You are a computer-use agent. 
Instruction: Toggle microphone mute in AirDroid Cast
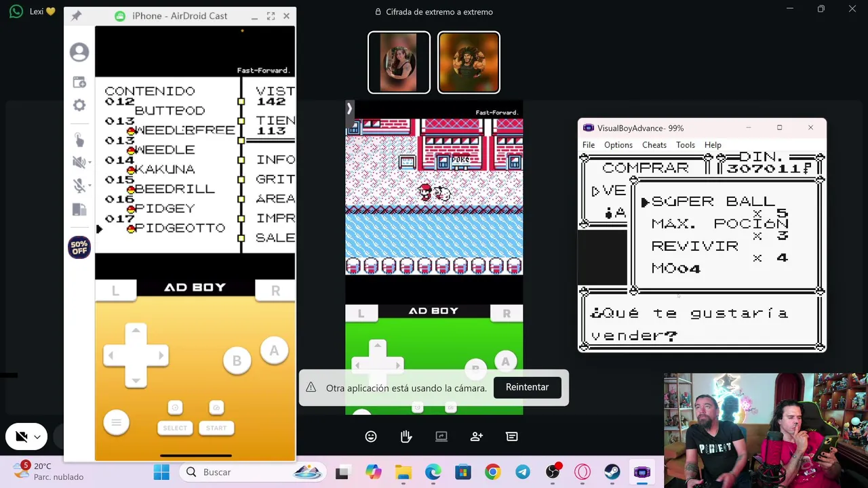click(x=78, y=186)
